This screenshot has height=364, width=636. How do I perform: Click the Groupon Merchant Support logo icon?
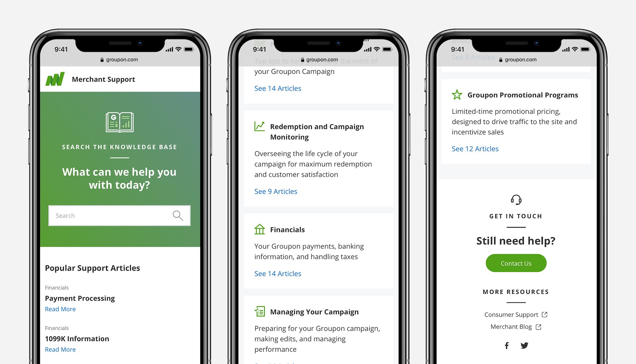tap(56, 79)
